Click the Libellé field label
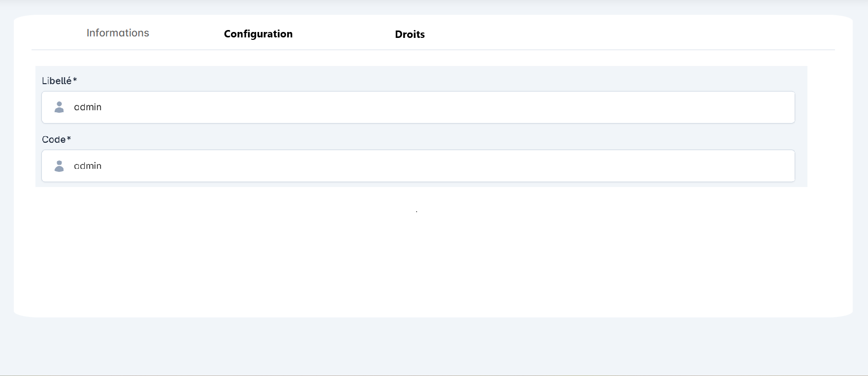This screenshot has width=868, height=376. coord(57,81)
